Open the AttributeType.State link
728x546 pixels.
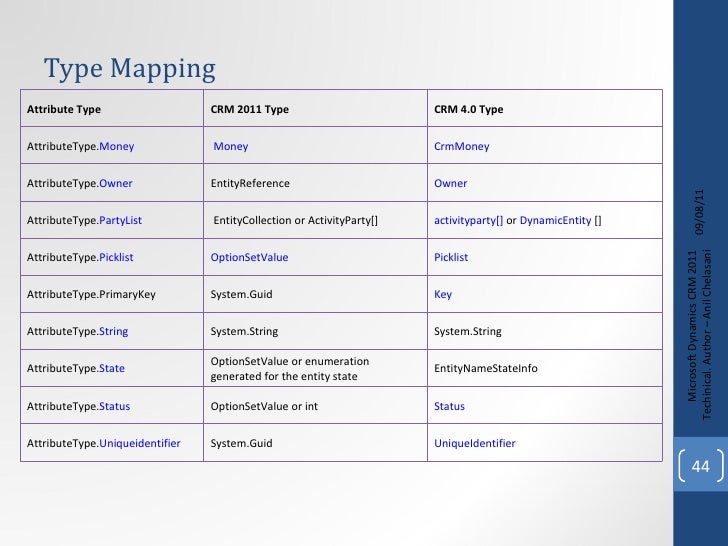tap(112, 368)
